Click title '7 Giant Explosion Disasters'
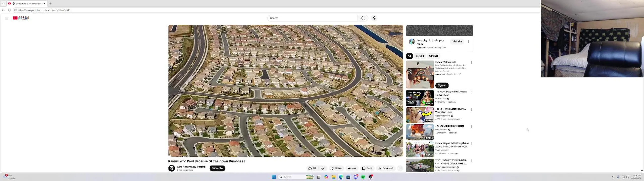Viewport: 644px width, 181px height. pos(450,126)
